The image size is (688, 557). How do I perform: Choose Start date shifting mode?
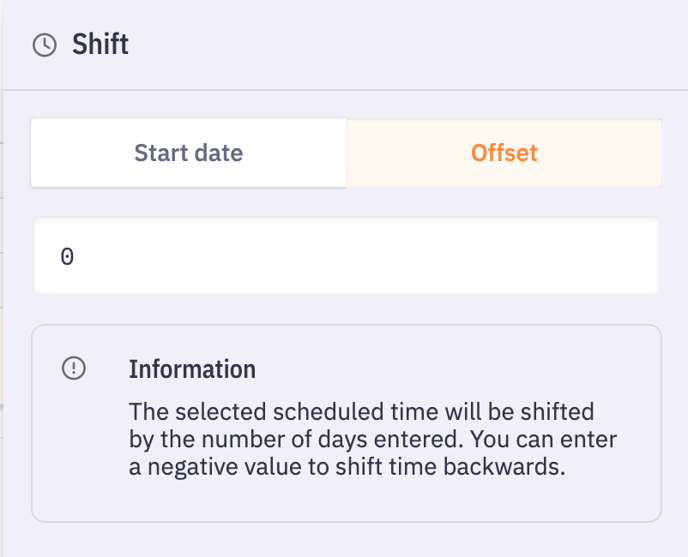pos(188,153)
